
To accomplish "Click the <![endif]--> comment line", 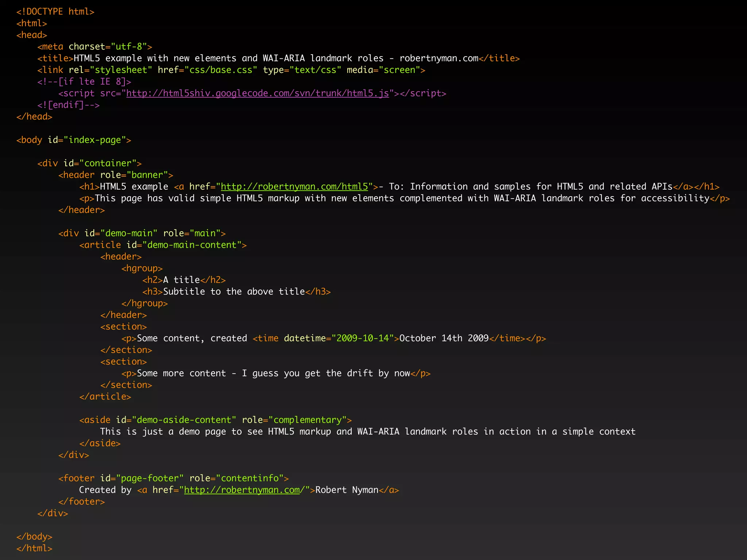I will click(x=68, y=105).
